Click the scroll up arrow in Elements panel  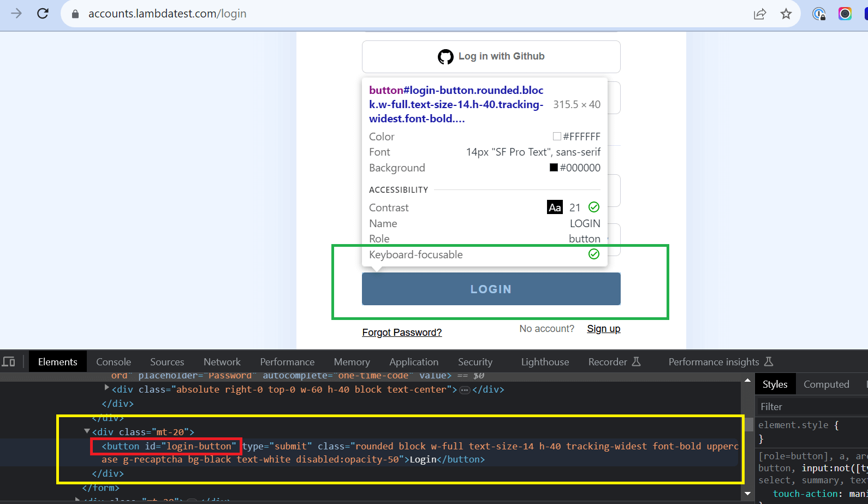[747, 380]
